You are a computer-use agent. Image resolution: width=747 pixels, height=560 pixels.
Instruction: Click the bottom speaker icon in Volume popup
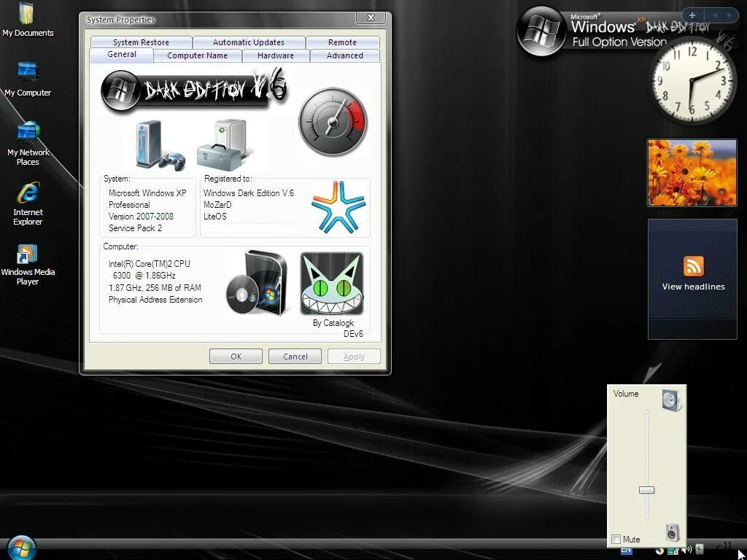click(x=672, y=532)
